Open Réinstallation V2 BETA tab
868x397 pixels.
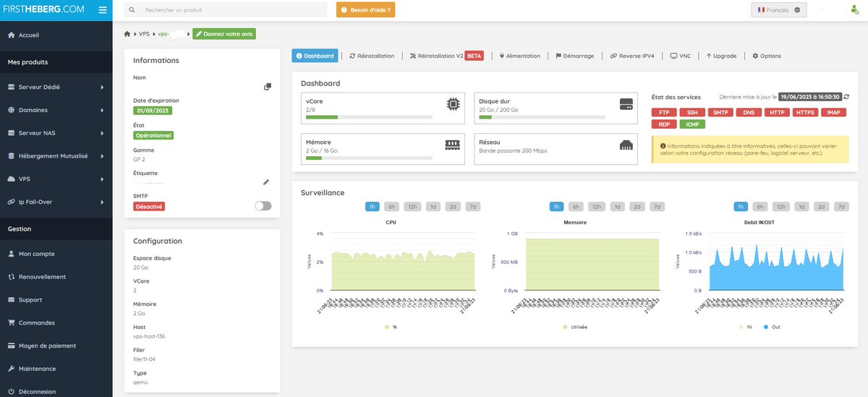[446, 56]
